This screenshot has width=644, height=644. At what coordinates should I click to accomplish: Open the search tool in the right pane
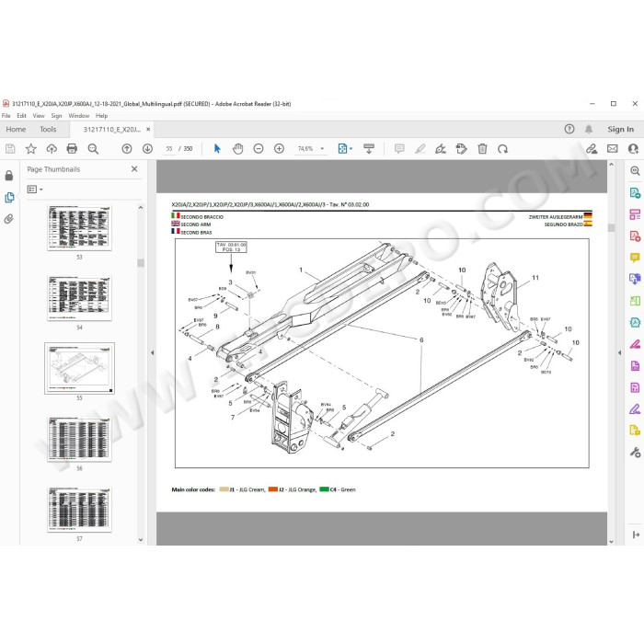point(635,171)
